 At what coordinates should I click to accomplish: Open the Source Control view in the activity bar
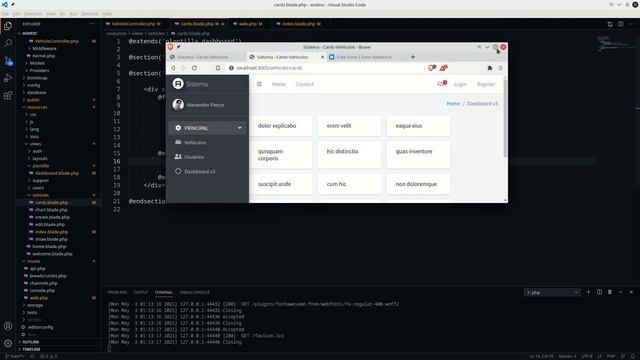8,61
